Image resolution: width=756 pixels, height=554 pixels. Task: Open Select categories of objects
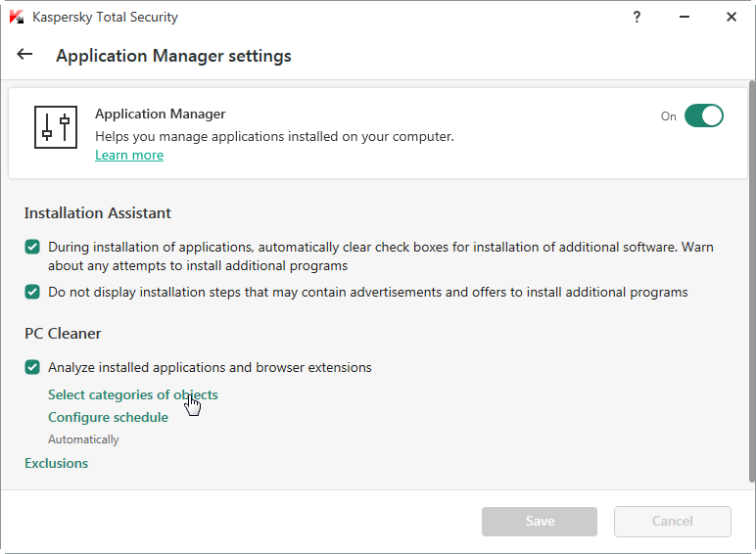133,394
